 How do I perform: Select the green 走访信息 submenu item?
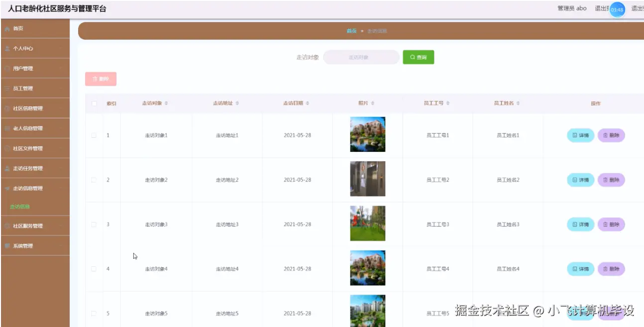(x=20, y=207)
